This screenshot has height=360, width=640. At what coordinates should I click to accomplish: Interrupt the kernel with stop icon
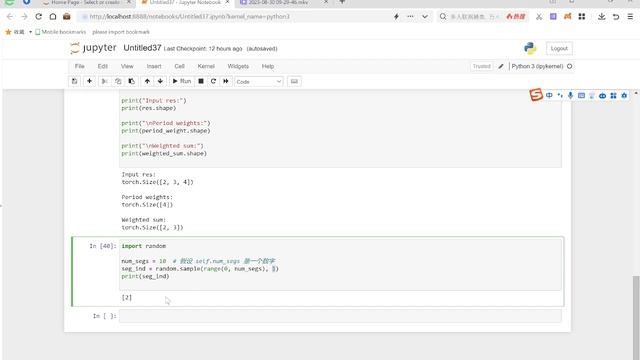click(x=201, y=81)
